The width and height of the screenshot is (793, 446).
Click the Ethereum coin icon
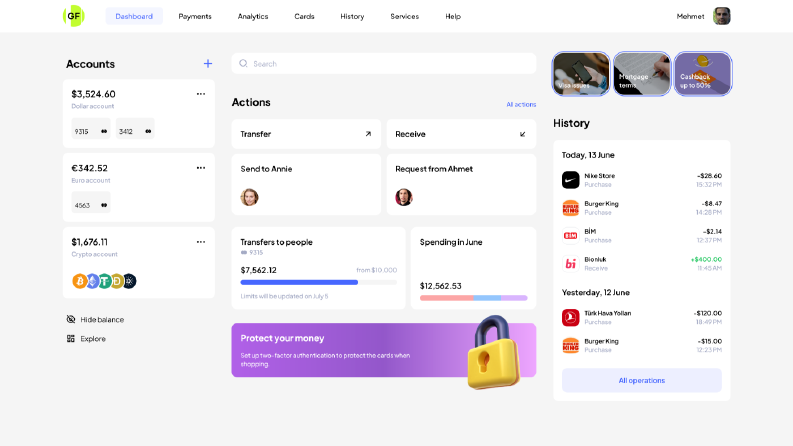[x=93, y=281]
